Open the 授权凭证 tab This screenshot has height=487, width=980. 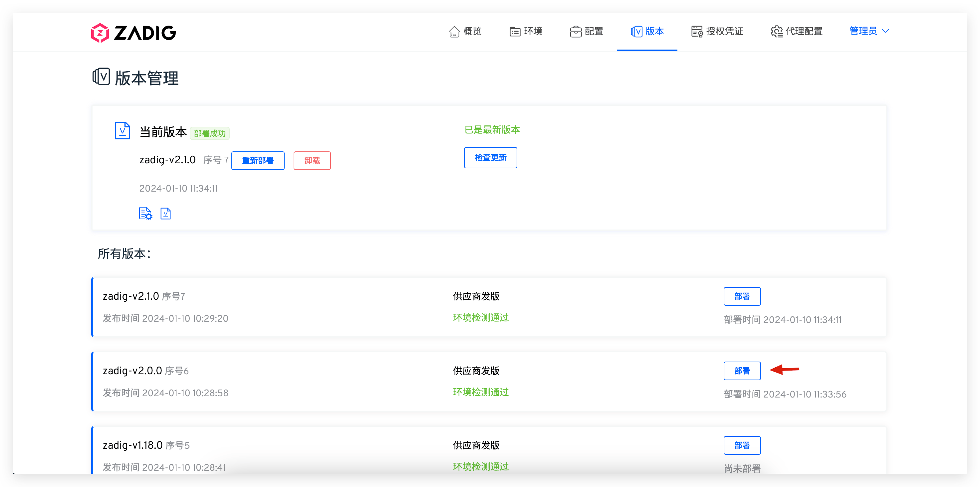tap(724, 31)
